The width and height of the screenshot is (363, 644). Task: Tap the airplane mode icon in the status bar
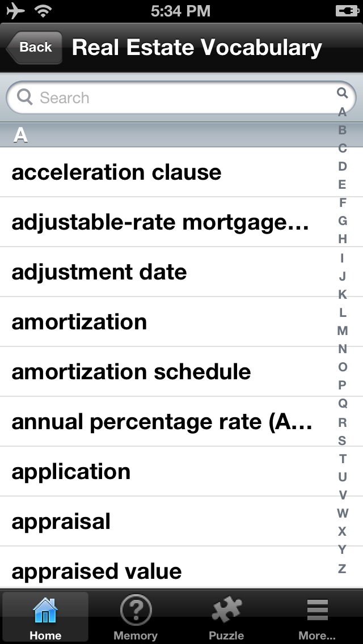[x=16, y=11]
